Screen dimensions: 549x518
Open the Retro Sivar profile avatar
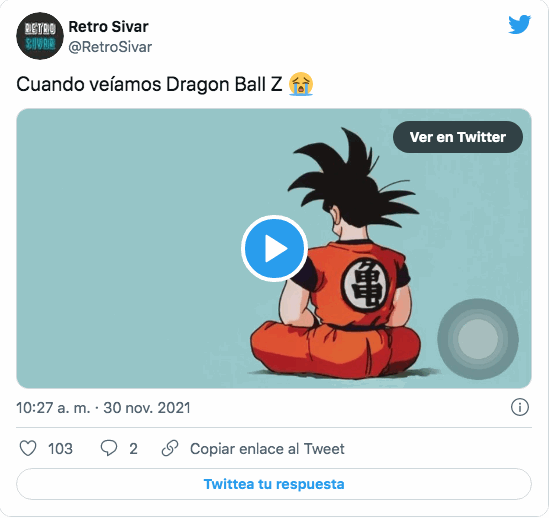point(40,36)
